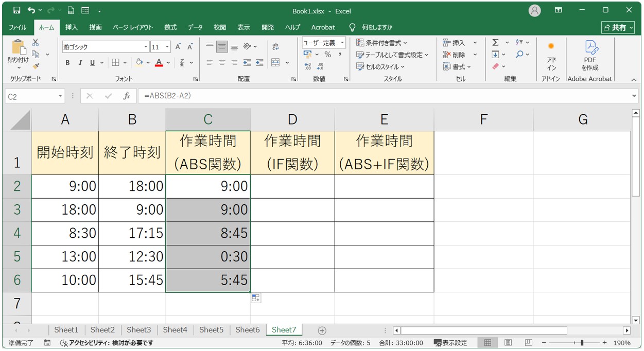Click 挿入 button in cells group

(454, 43)
